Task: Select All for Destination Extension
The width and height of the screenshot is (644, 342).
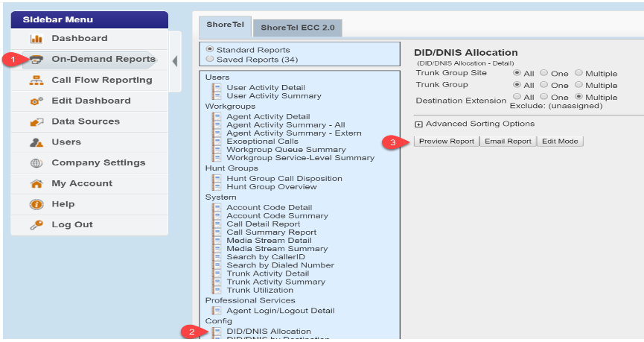Action: coord(517,97)
